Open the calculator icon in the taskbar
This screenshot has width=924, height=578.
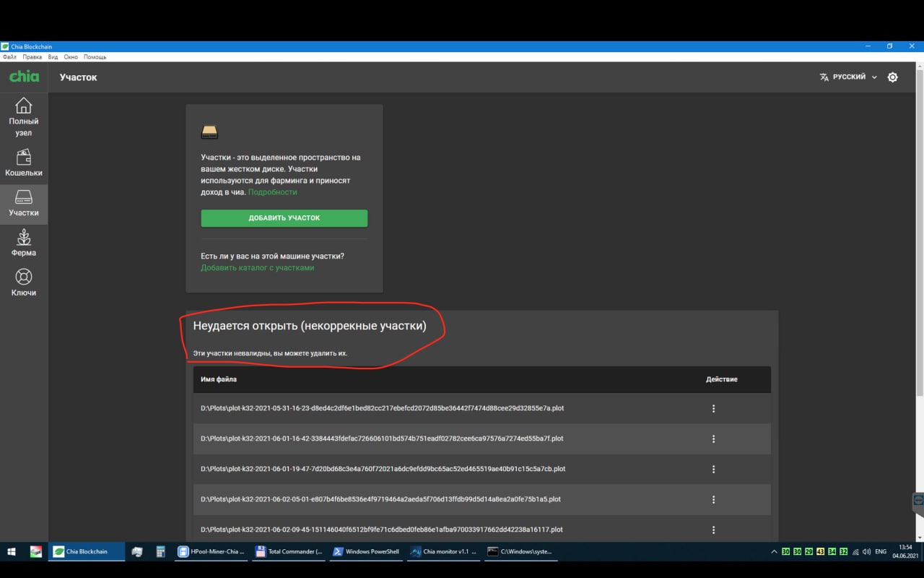pos(160,551)
